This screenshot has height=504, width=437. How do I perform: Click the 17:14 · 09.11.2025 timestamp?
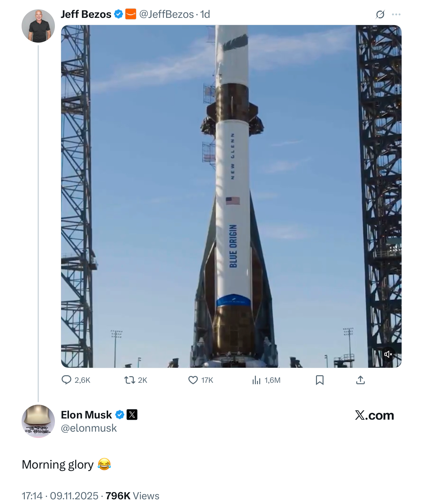(x=60, y=496)
